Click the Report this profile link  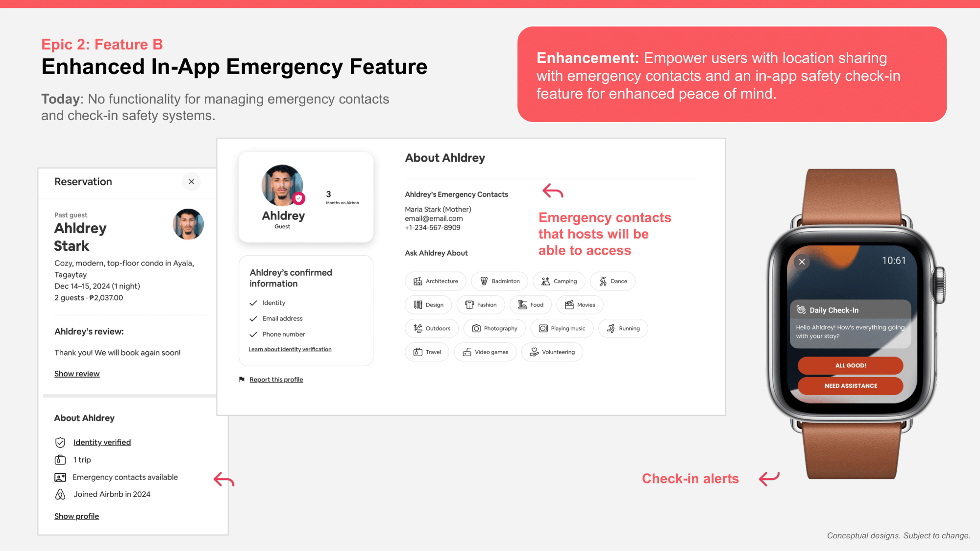(x=276, y=380)
